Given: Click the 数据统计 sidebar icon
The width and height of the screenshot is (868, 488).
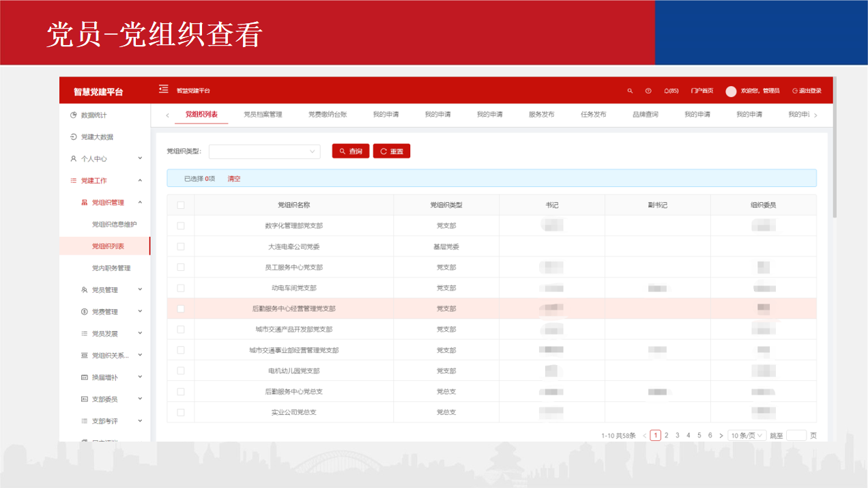Looking at the screenshot, I should point(74,115).
